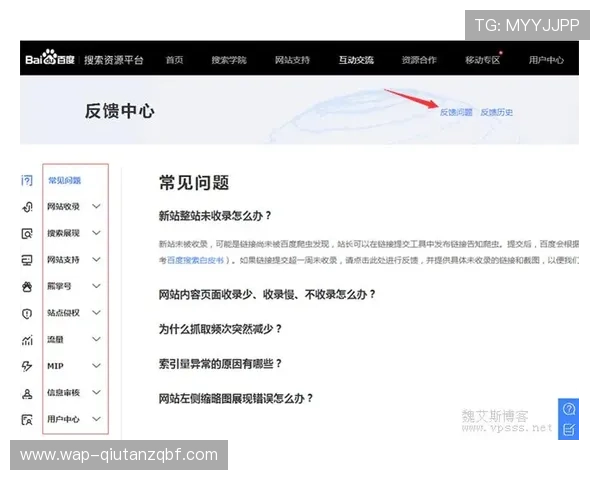Select 网站收录 sidebar label

point(63,207)
